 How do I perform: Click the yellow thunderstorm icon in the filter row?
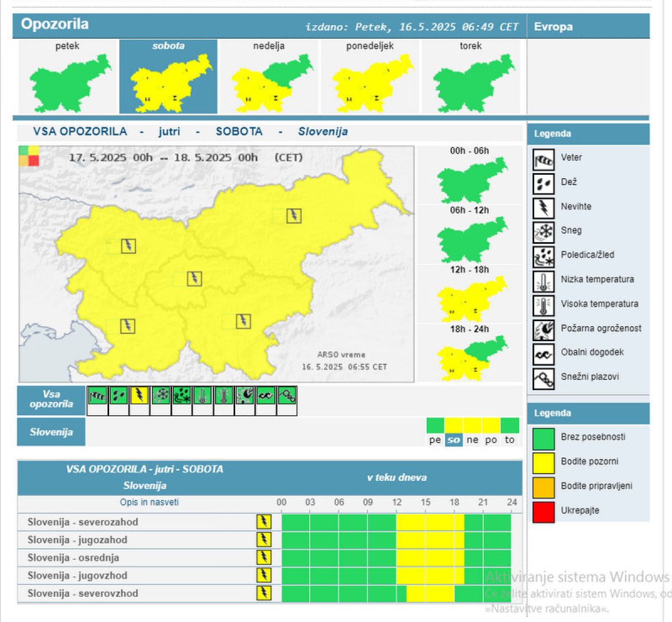pyautogui.click(x=139, y=396)
